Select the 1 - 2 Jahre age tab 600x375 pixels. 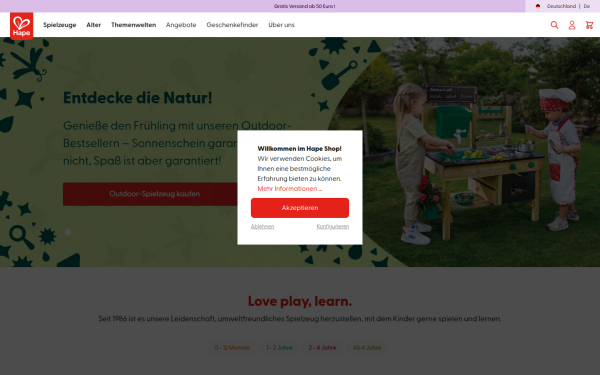pos(279,348)
